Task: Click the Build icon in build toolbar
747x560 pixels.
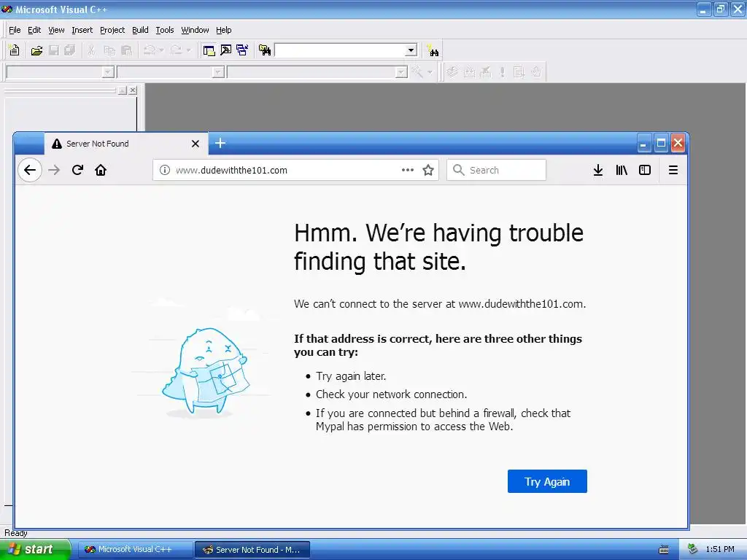Action: click(469, 72)
